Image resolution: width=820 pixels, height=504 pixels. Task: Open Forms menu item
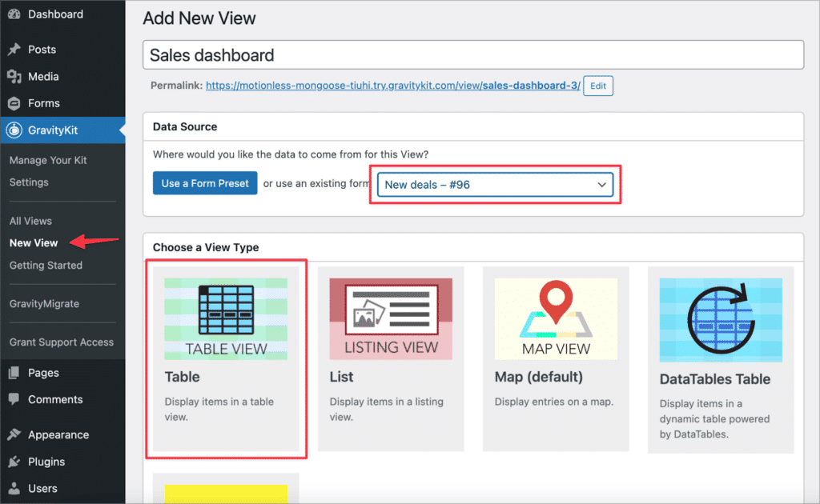[x=44, y=103]
